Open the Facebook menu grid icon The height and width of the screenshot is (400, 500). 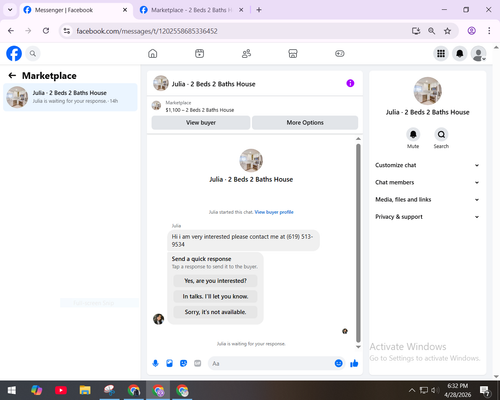(x=441, y=53)
